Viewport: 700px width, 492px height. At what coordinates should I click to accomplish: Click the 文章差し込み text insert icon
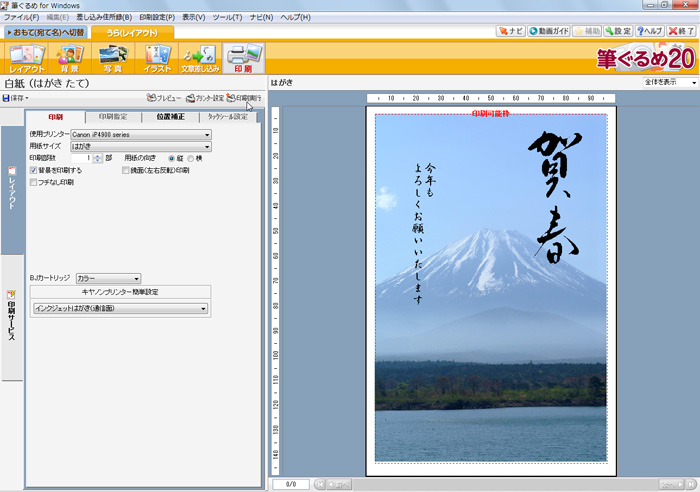tap(200, 58)
